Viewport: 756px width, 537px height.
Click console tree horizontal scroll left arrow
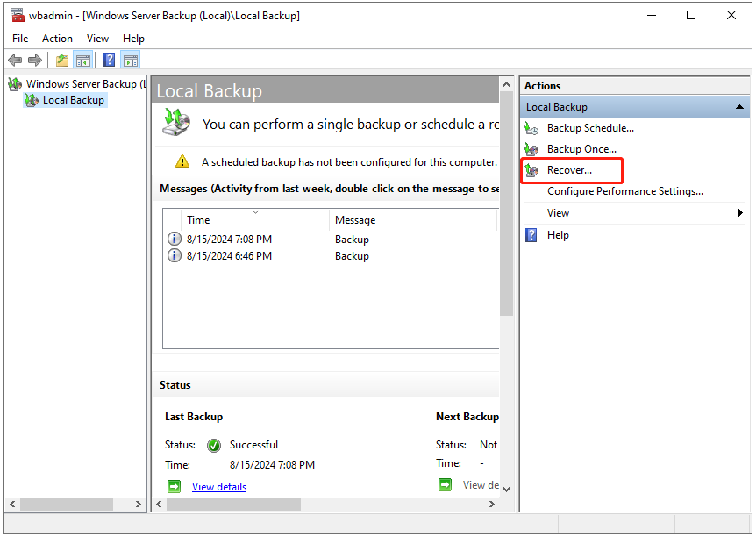tap(12, 505)
